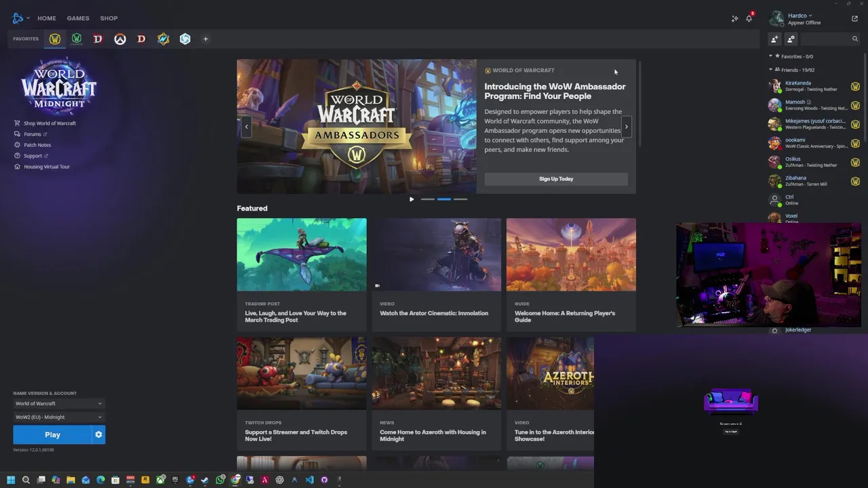Select friend Zibahana
The width and height of the screenshot is (868, 488).
click(x=814, y=181)
